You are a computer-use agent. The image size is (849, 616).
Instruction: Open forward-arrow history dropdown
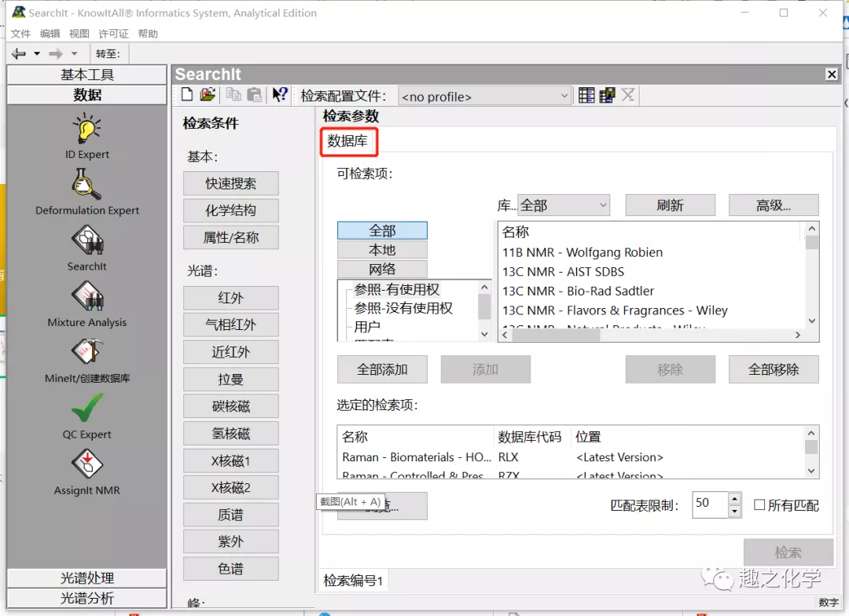tap(74, 53)
